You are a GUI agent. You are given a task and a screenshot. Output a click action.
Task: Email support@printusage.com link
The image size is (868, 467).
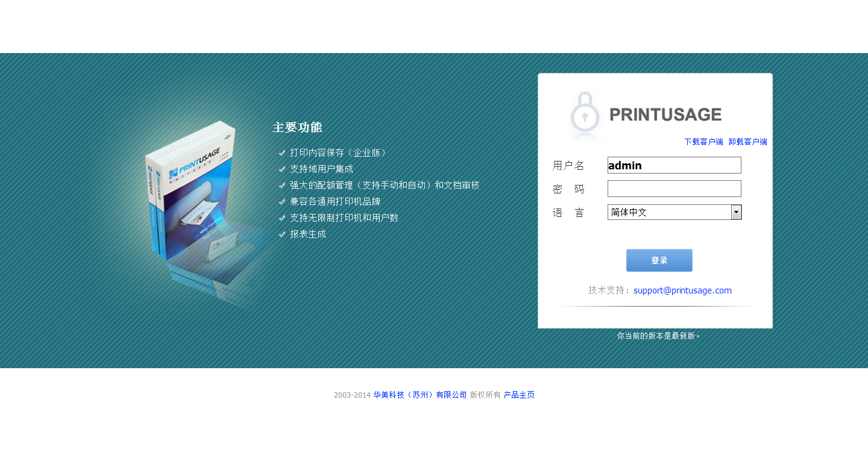click(x=682, y=290)
